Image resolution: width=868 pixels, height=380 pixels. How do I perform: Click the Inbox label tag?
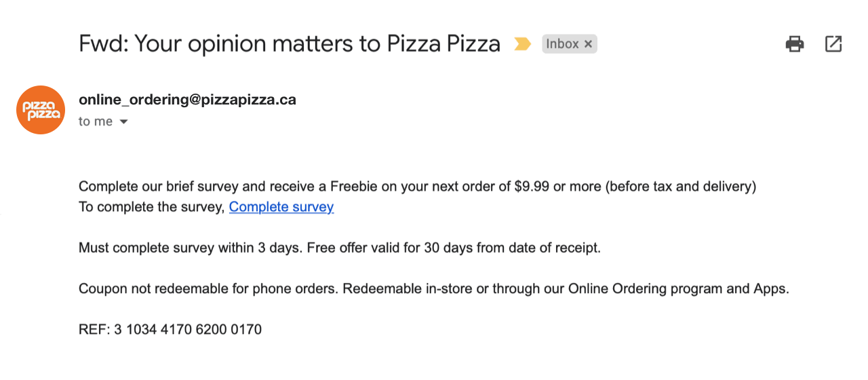click(x=562, y=44)
